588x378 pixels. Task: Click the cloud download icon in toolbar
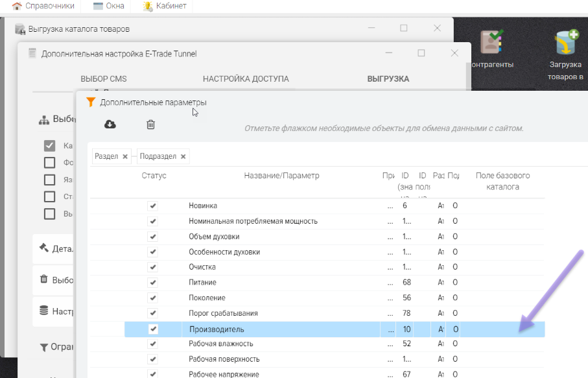pyautogui.click(x=110, y=124)
